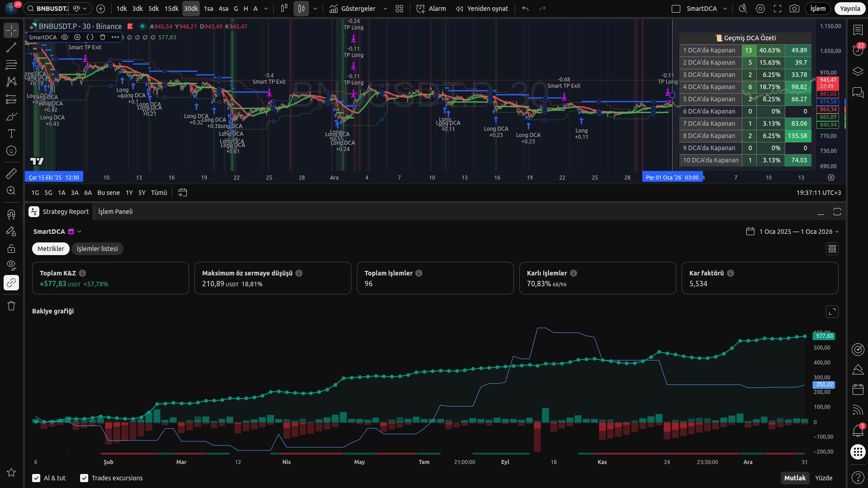Screen dimensions: 868x488
Task: Toggle the Al & tut checkbox
Action: 36,478
